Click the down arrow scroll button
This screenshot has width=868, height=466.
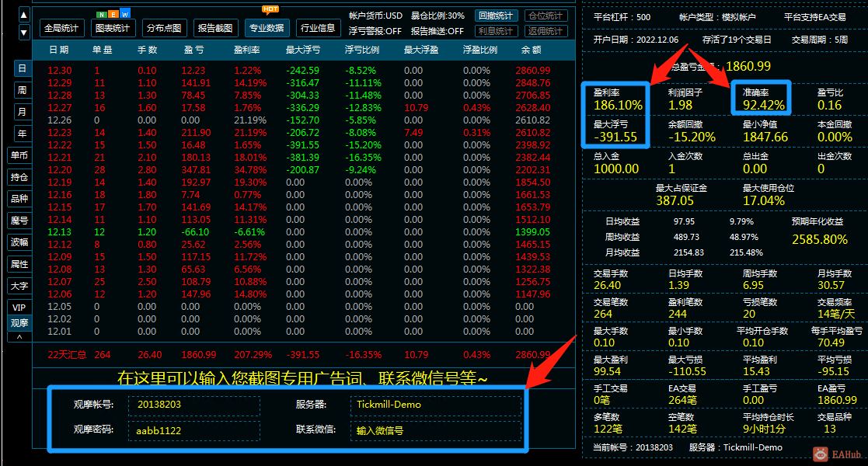point(24,33)
